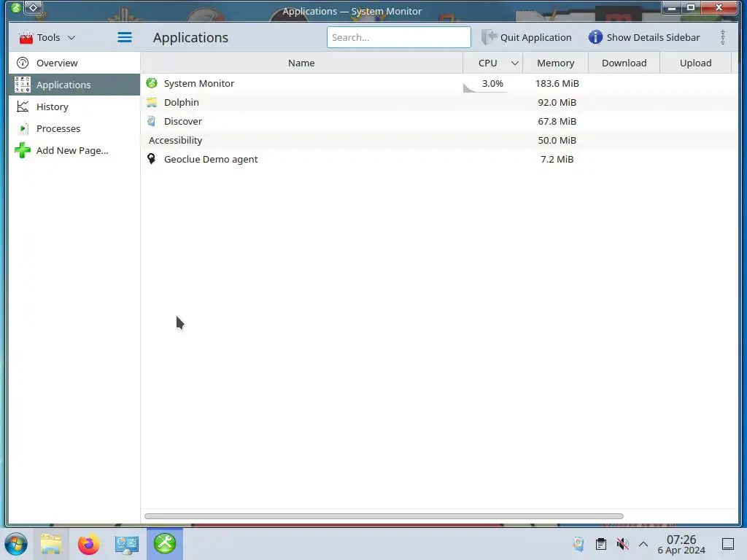Show Details Sidebar toggle
This screenshot has width=747, height=560.
pyautogui.click(x=643, y=37)
